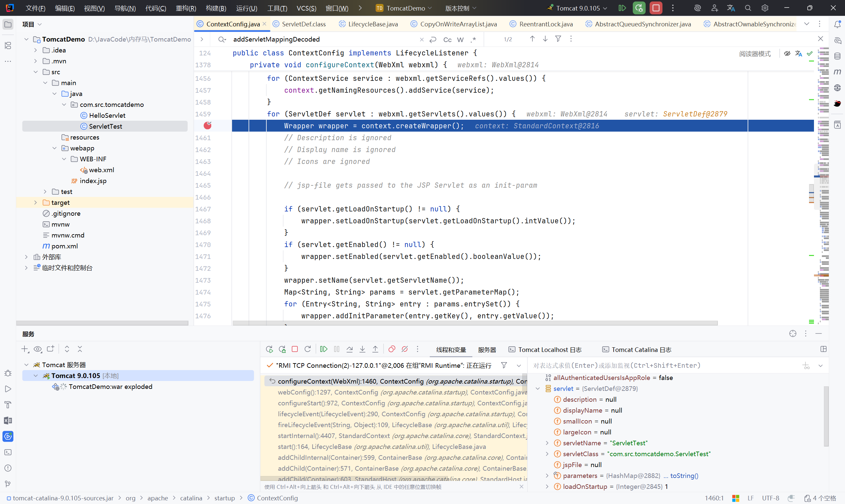Click Step Over in debugger toolbar
This screenshot has height=504, width=845.
[349, 349]
